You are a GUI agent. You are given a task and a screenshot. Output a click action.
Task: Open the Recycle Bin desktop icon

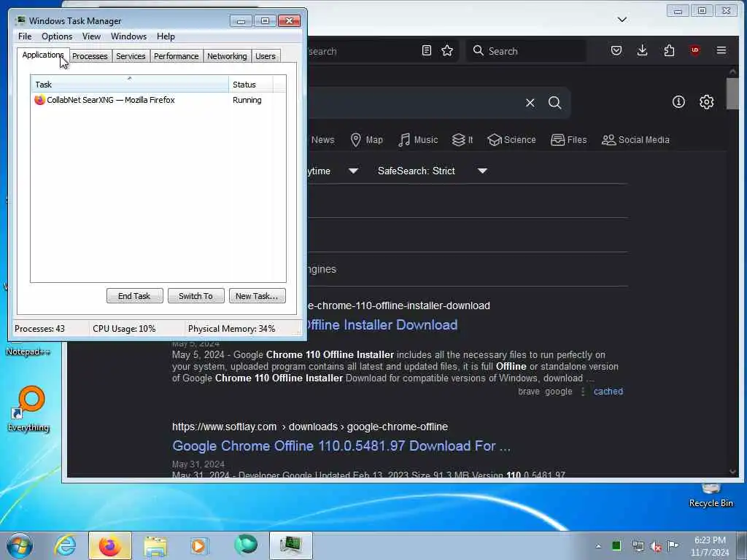click(711, 496)
